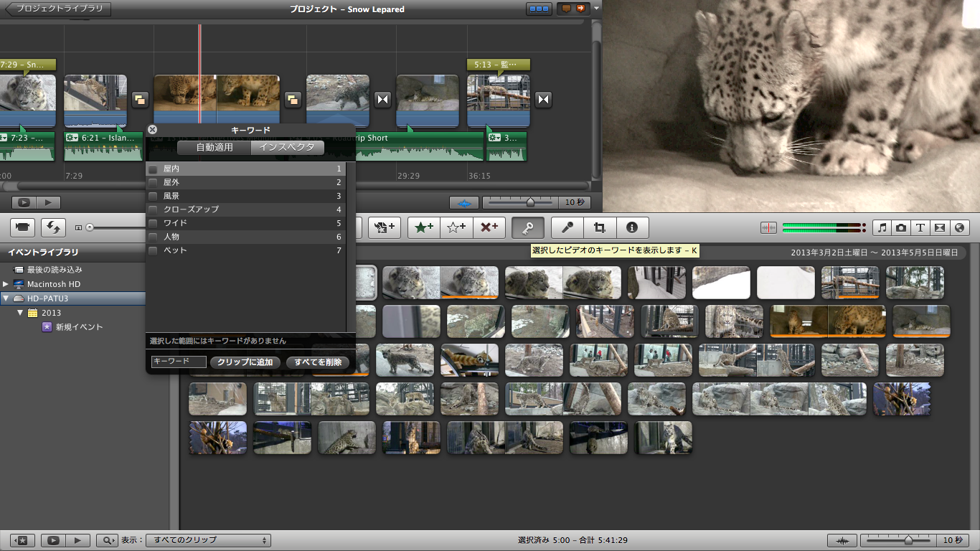Switch to the インスペクタ tab

(x=287, y=148)
